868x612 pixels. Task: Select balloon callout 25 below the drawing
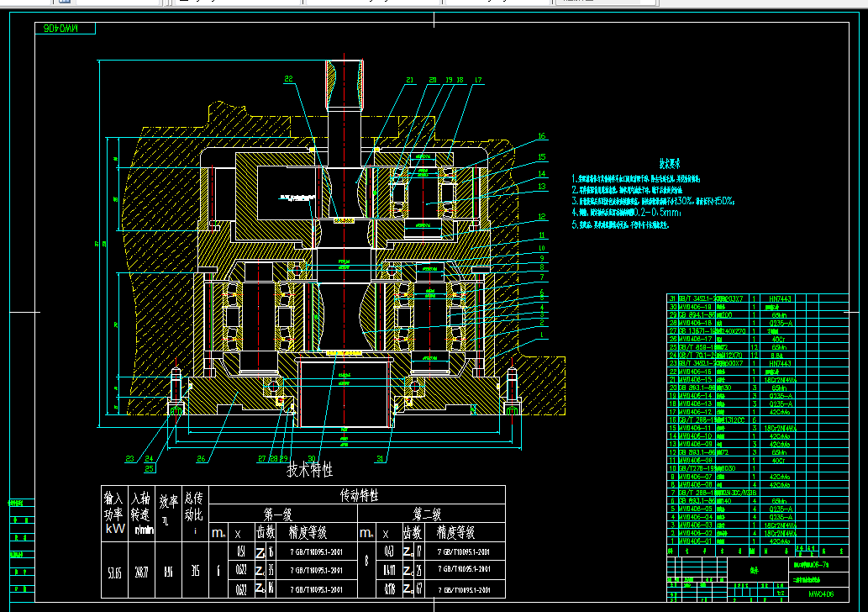click(149, 468)
